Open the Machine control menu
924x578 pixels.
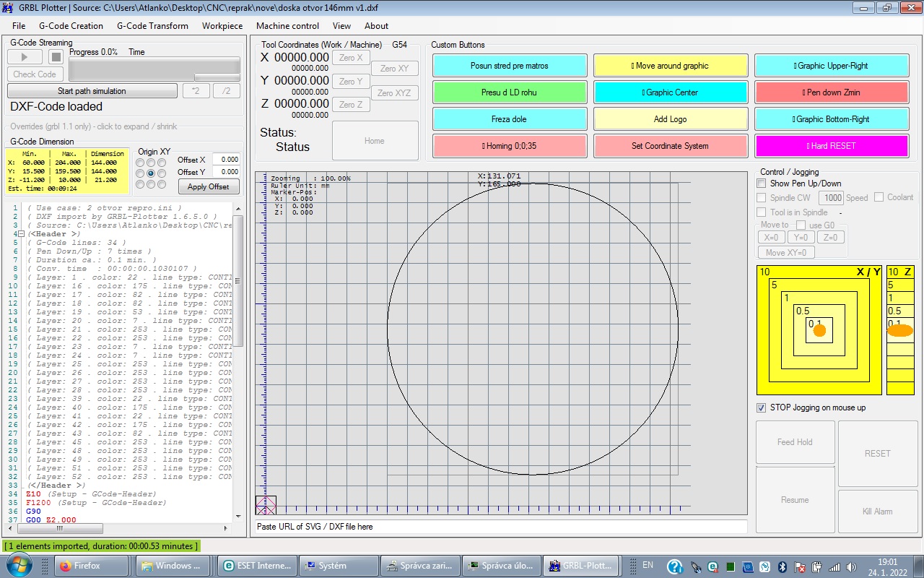point(287,25)
